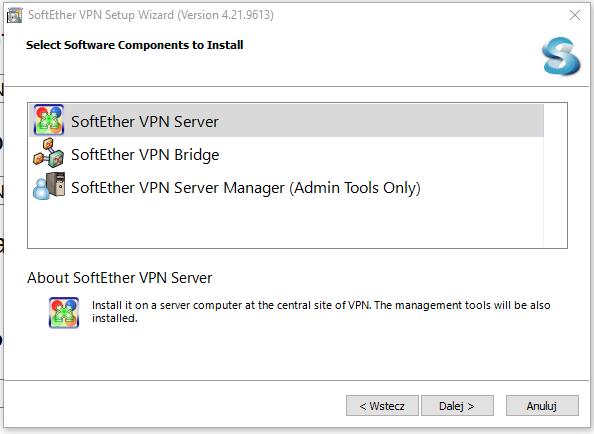Click the blue SoftEther S logo
The image size is (594, 434).
(x=561, y=56)
